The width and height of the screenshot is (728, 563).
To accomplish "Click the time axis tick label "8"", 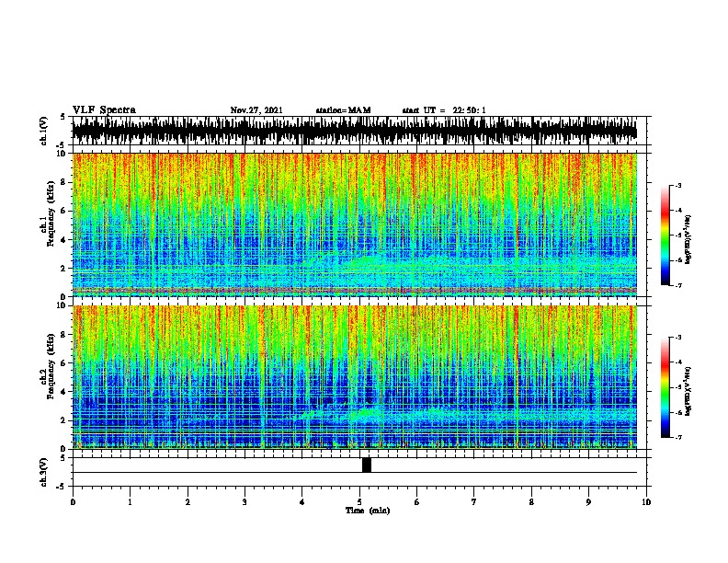I will [x=531, y=501].
